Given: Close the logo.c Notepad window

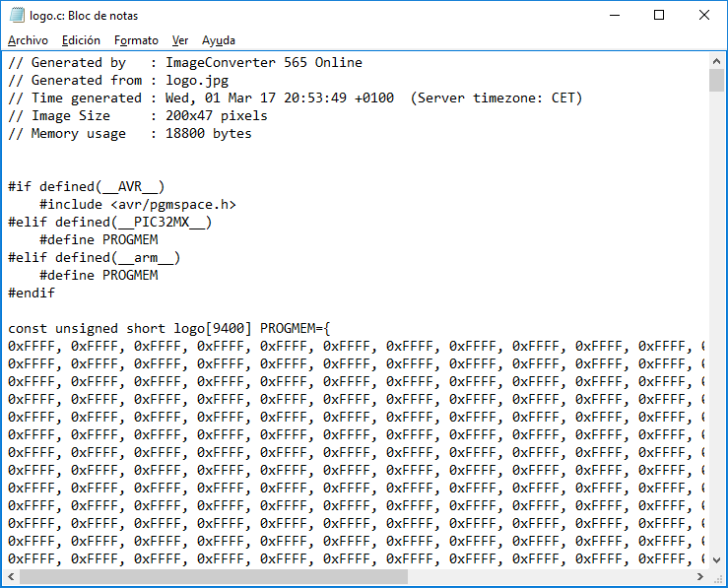Looking at the screenshot, I should click(703, 16).
